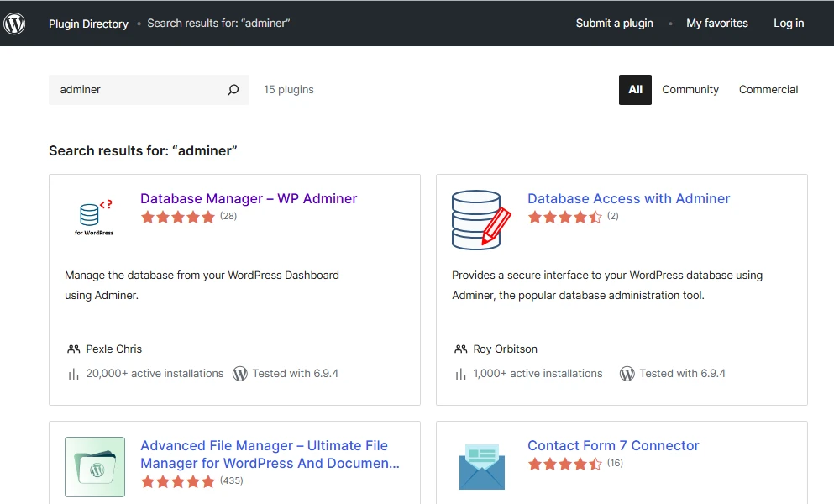The image size is (834, 504).
Task: Switch to the Commercial filter
Action: pyautogui.click(x=768, y=90)
